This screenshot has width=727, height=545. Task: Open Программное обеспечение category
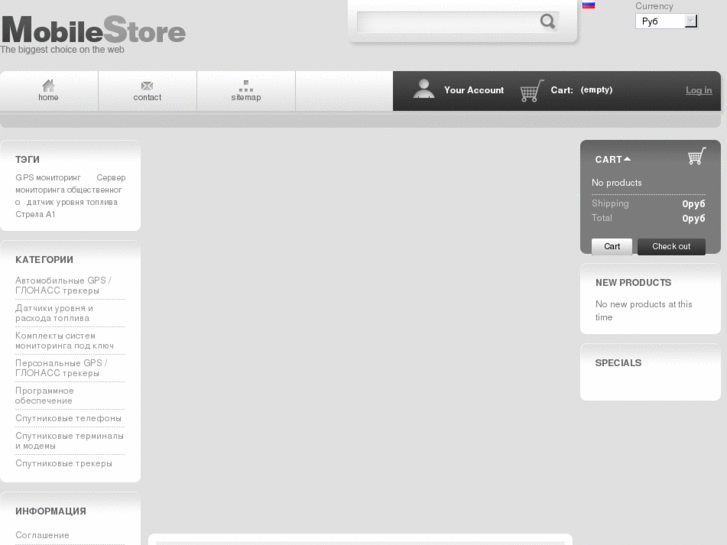click(x=45, y=396)
